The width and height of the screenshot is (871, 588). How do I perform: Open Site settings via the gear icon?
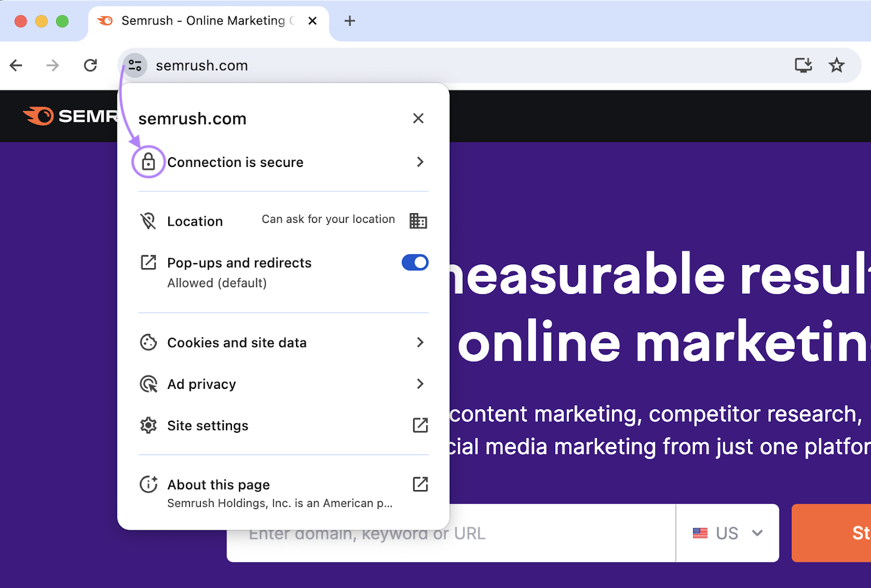click(148, 425)
